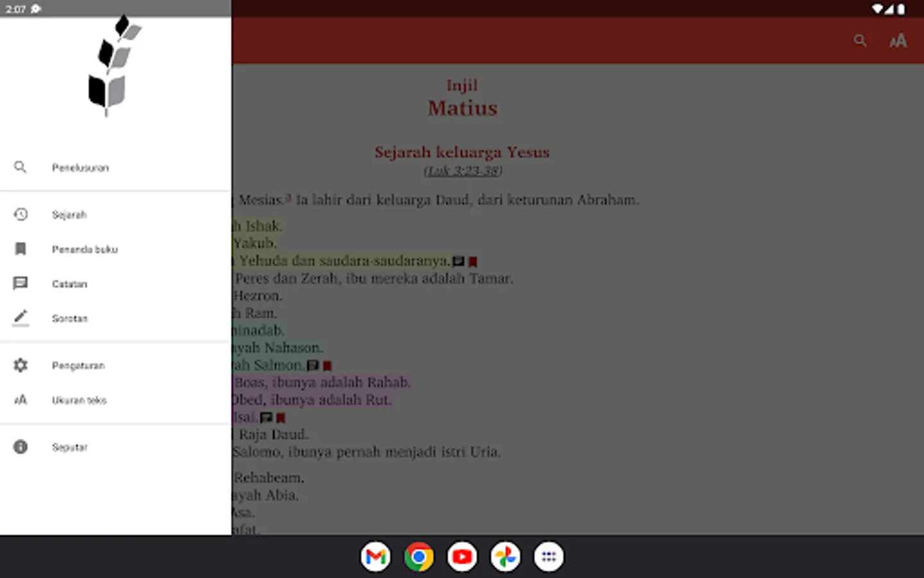The width and height of the screenshot is (924, 578).
Task: Tap the footnote marker after Mesias
Action: 288,198
